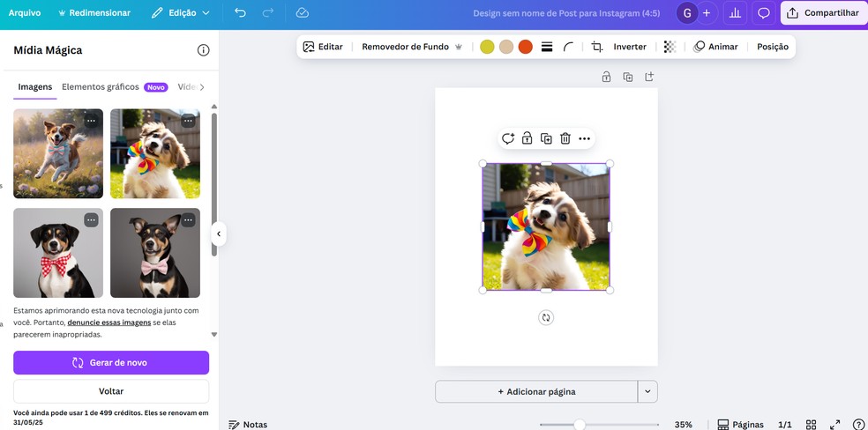Select the crop tool icon
This screenshot has height=430, width=868.
pos(597,47)
